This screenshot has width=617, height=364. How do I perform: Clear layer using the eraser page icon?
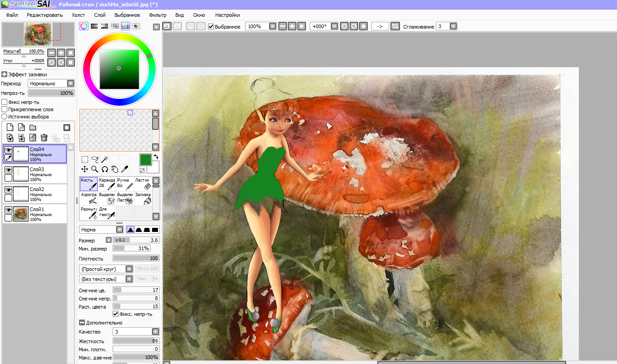point(33,138)
